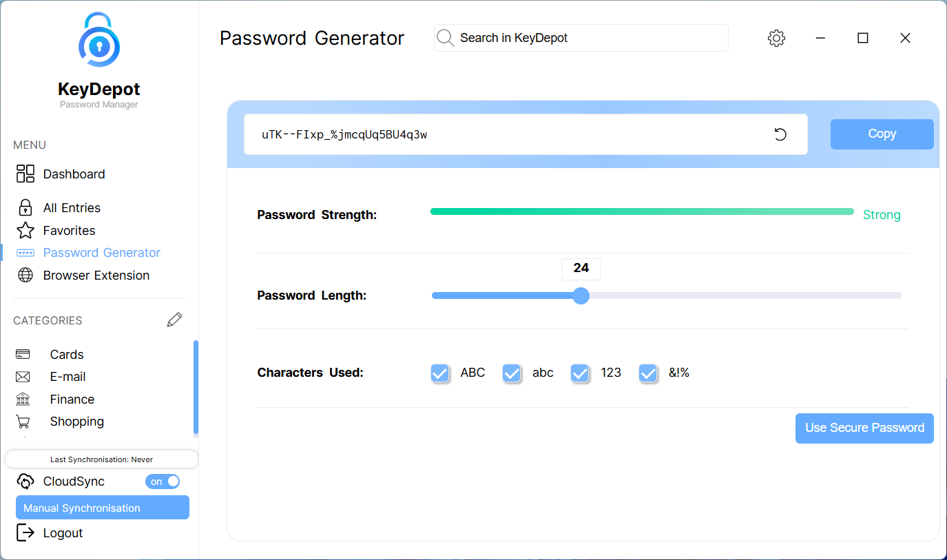The width and height of the screenshot is (947, 560).
Task: Click the edit categories pencil icon
Action: (175, 320)
